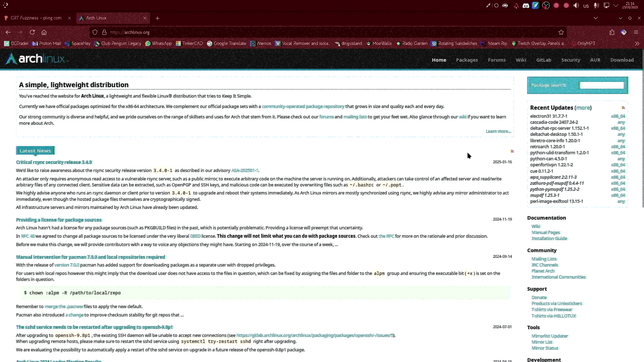Open the Packages nav menu item

467,60
